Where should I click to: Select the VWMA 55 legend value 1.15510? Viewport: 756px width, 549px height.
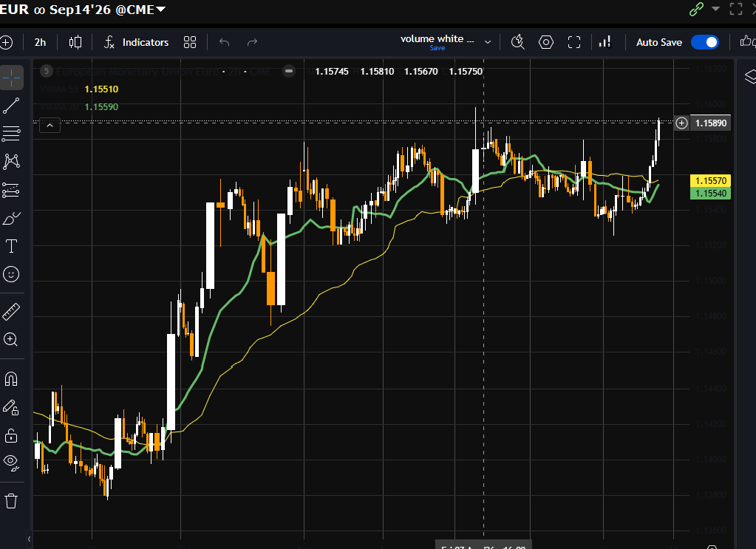[x=101, y=89]
